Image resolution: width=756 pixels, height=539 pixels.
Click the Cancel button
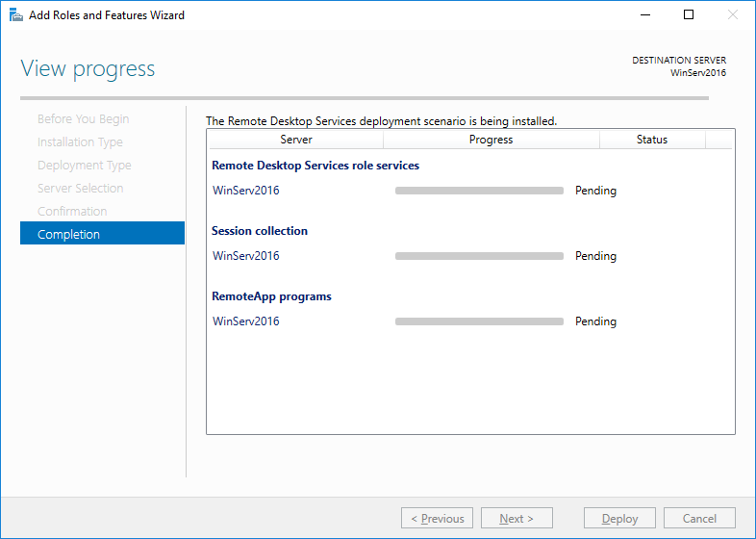pos(699,519)
